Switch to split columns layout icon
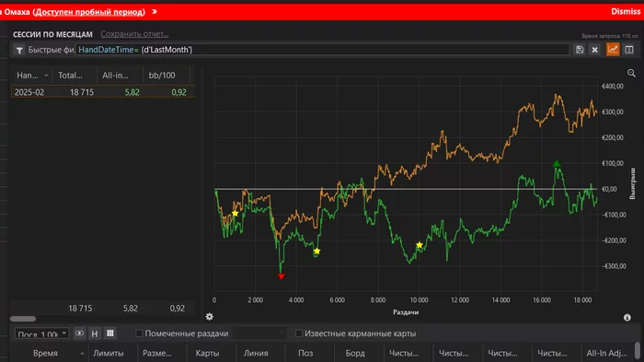Image resolution: width=644 pixels, height=362 pixels. (x=628, y=50)
